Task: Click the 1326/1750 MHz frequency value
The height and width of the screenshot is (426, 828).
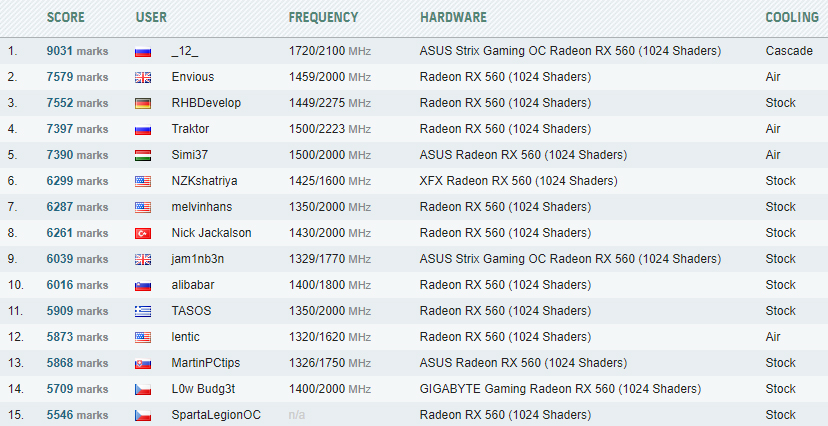Action: 330,363
